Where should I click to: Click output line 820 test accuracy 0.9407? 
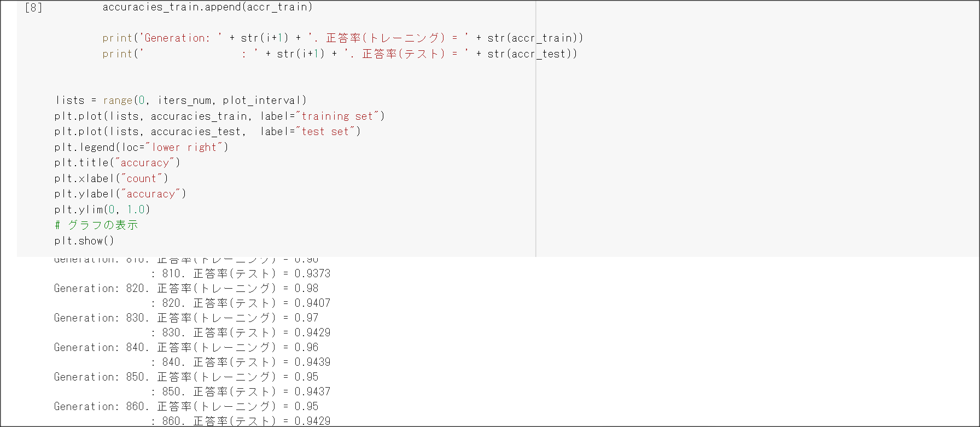[x=241, y=303]
